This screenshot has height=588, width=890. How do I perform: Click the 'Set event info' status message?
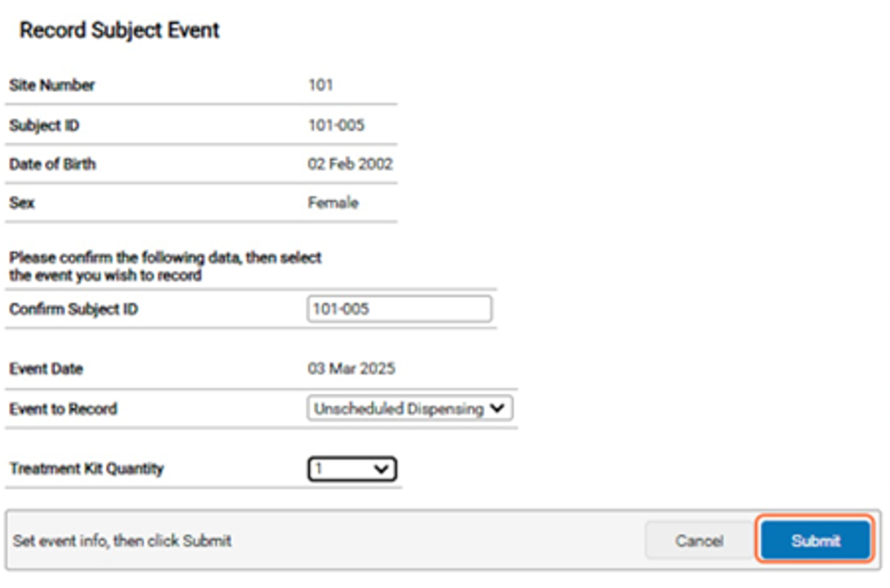tap(122, 541)
